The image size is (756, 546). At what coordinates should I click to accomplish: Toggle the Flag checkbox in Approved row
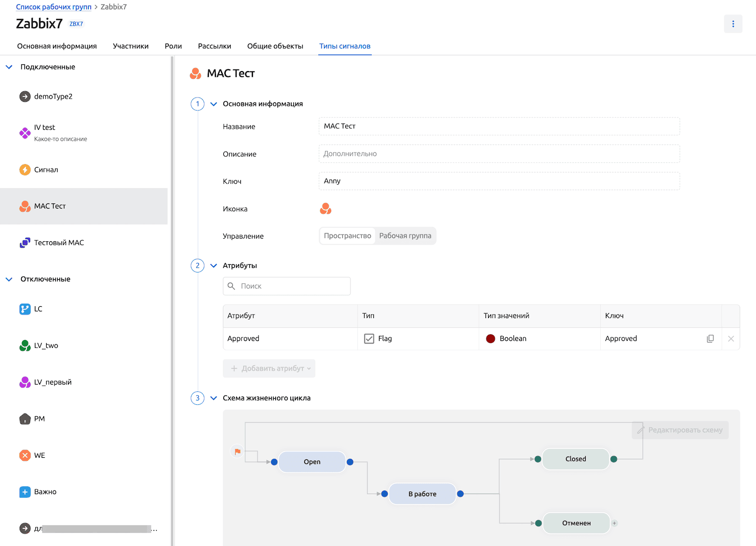coord(369,339)
